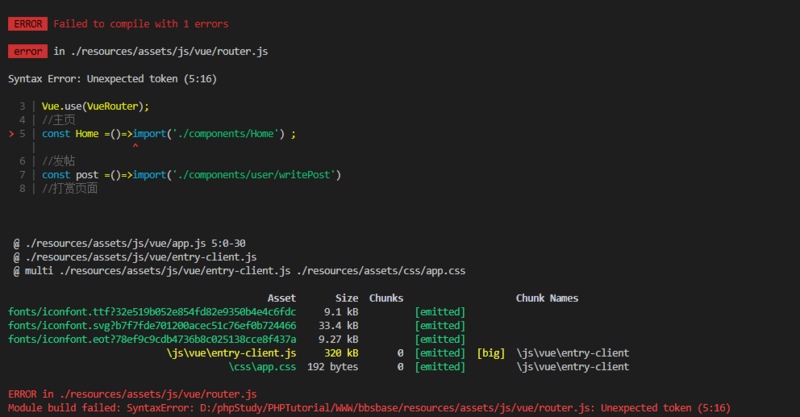
Task: Click the yellow '320 kB' size value
Action: (341, 353)
